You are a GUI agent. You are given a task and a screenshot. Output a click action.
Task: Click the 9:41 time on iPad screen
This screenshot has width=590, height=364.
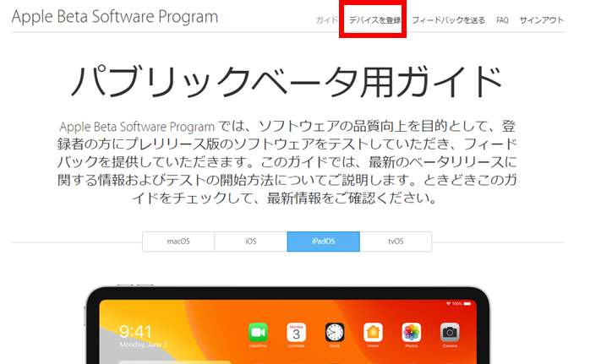[135, 332]
